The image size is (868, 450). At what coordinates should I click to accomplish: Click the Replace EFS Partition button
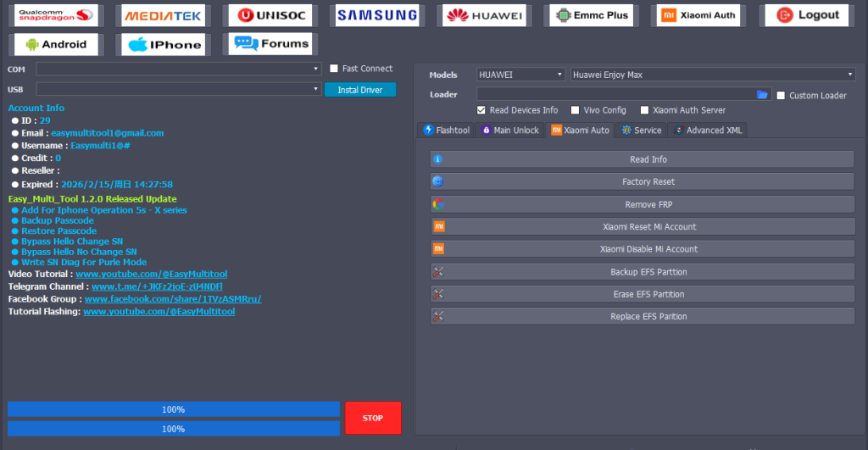point(643,317)
